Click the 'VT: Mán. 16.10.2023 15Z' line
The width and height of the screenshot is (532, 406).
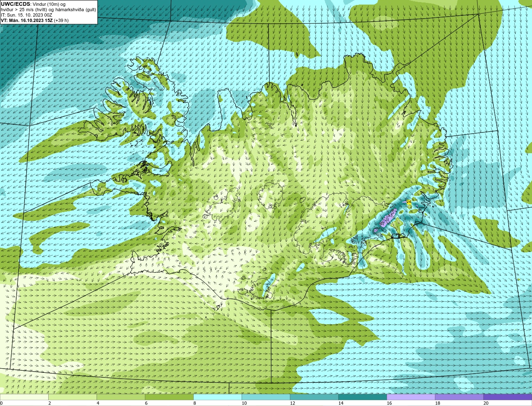pos(27,20)
